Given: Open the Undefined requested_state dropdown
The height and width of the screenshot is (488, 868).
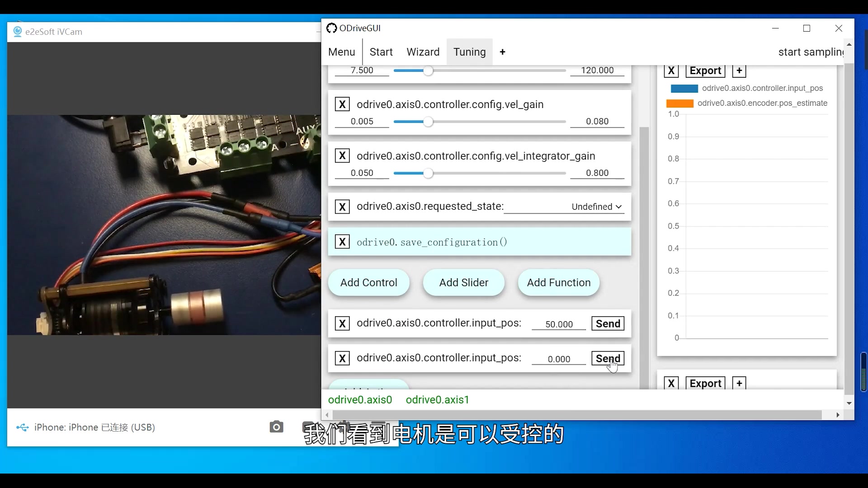Looking at the screenshot, I should coord(596,206).
